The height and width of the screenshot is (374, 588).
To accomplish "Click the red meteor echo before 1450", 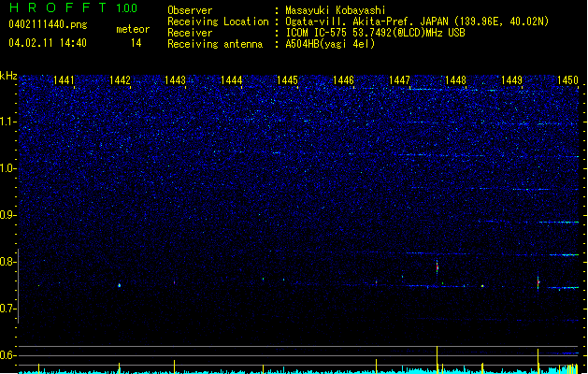I will 538,282.
